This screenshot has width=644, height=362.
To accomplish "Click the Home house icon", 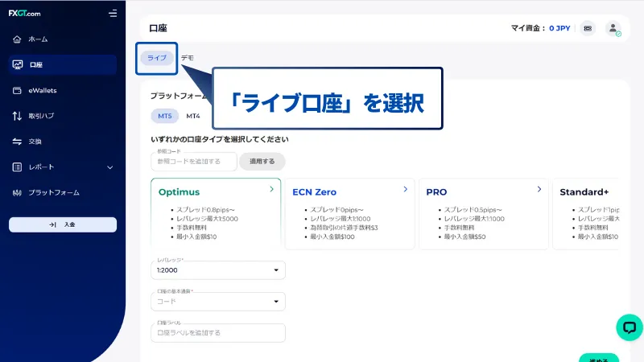I will (x=17, y=39).
